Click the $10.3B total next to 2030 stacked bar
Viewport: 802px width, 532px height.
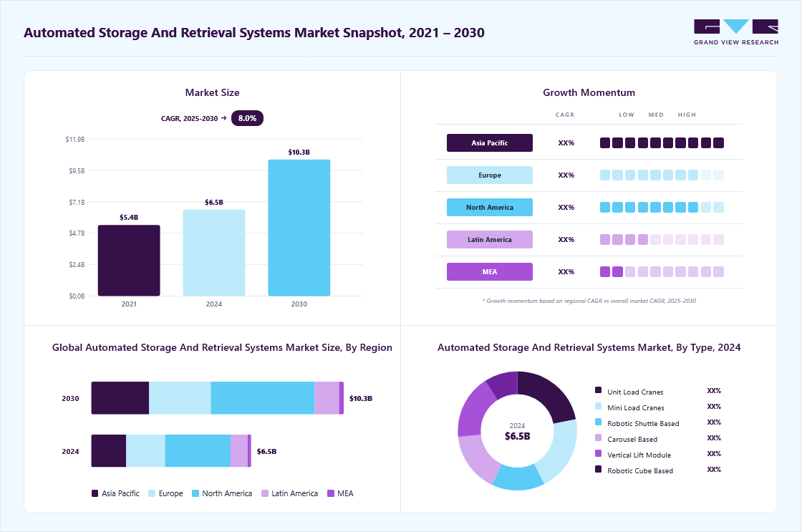[x=361, y=398]
